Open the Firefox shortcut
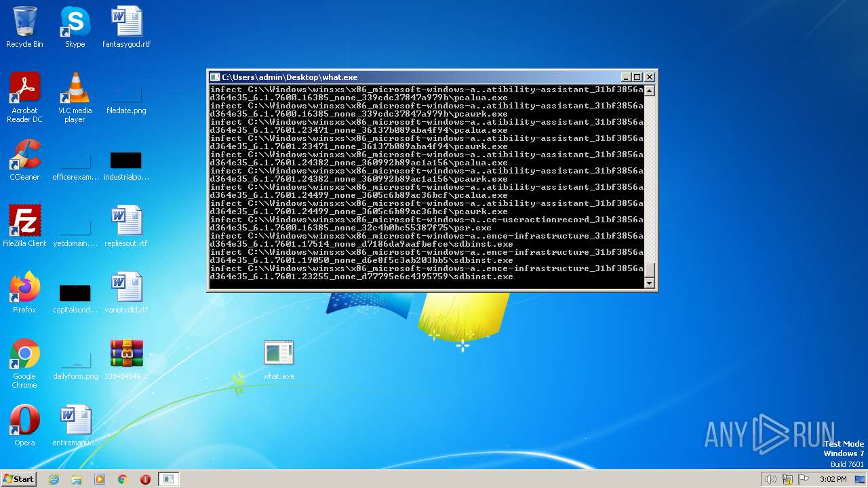868x488 pixels. coord(24,293)
